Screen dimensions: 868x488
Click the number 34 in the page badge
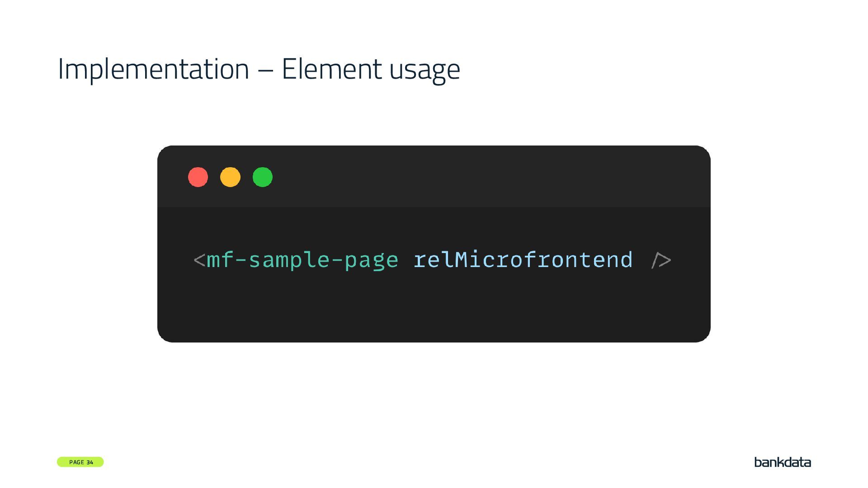(90, 462)
